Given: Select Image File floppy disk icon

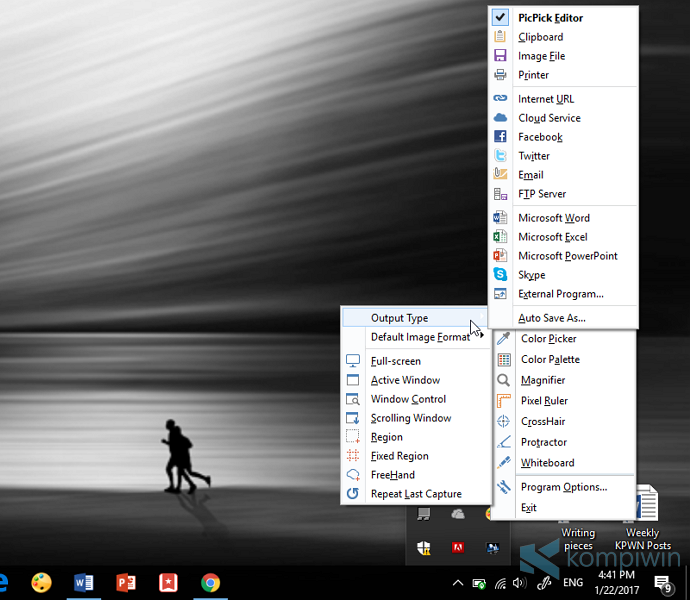Looking at the screenshot, I should 500,55.
